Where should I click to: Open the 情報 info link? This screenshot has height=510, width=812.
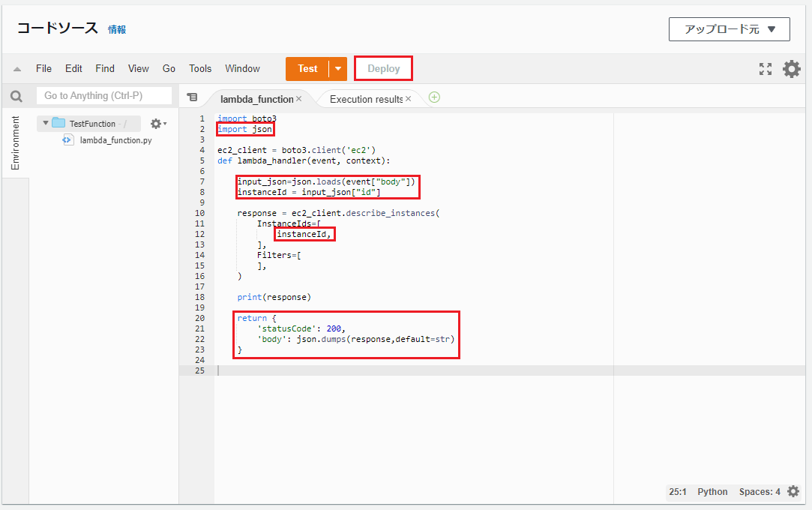[117, 29]
